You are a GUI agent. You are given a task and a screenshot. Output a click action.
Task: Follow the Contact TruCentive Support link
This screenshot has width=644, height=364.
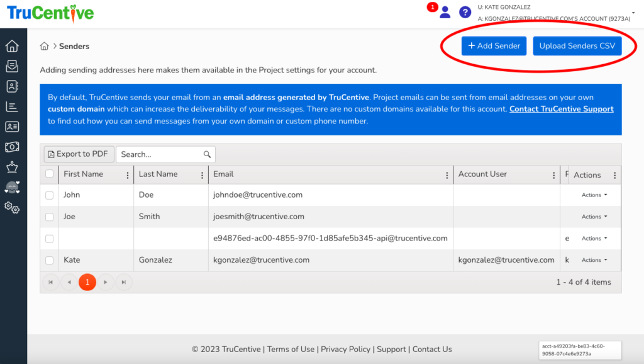(561, 109)
